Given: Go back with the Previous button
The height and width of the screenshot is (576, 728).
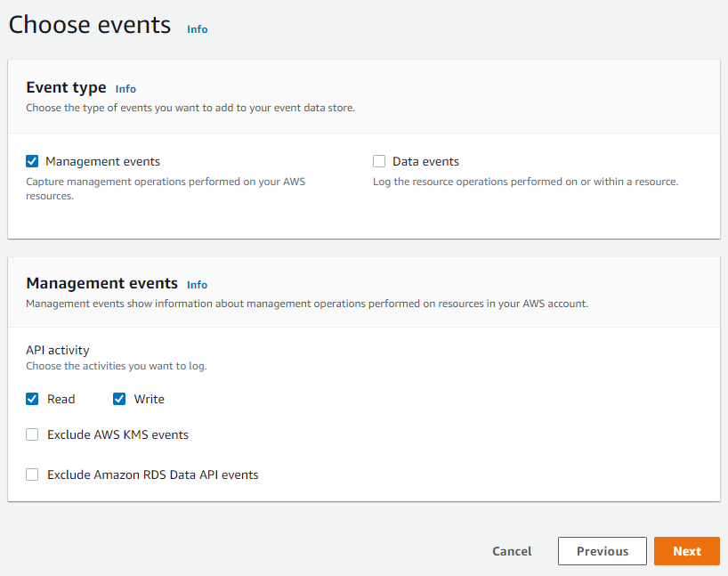Looking at the screenshot, I should coord(603,551).
